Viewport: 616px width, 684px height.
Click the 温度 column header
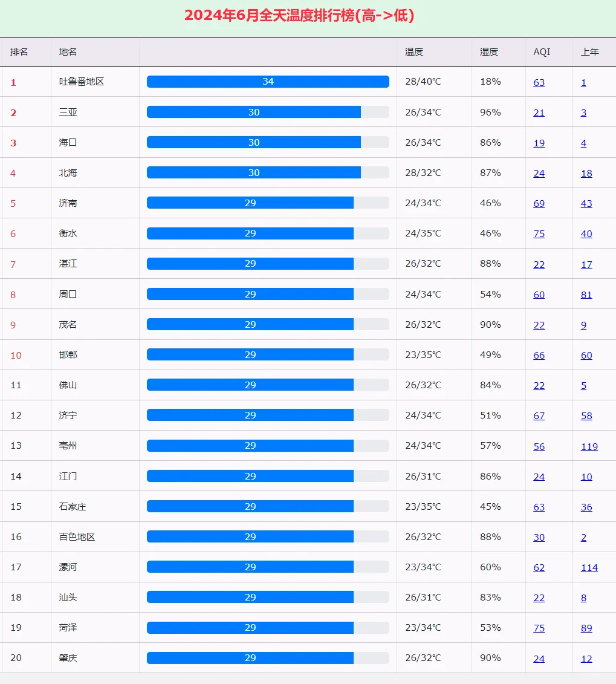(x=414, y=52)
